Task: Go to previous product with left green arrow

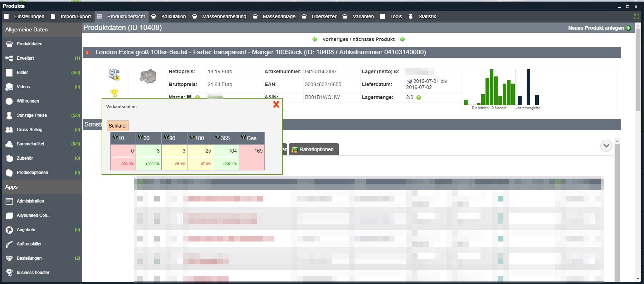Action: click(x=315, y=39)
